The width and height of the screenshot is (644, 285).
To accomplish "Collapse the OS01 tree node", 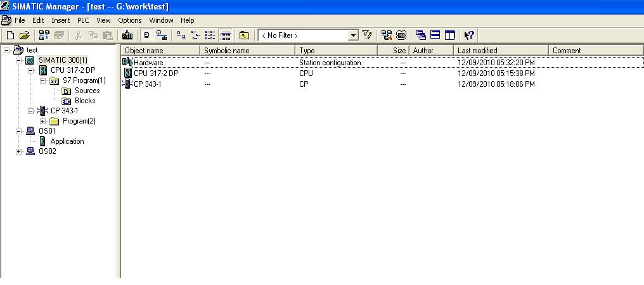I will [x=18, y=131].
